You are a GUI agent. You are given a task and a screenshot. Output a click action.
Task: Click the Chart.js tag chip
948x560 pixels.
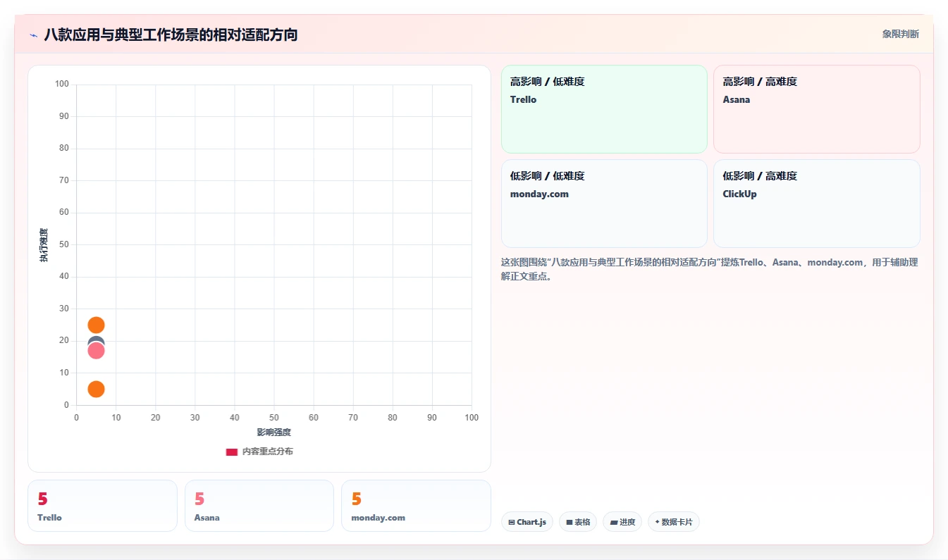(x=527, y=522)
